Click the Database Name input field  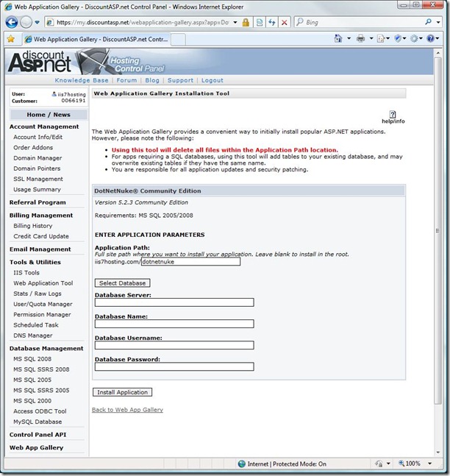tap(174, 324)
